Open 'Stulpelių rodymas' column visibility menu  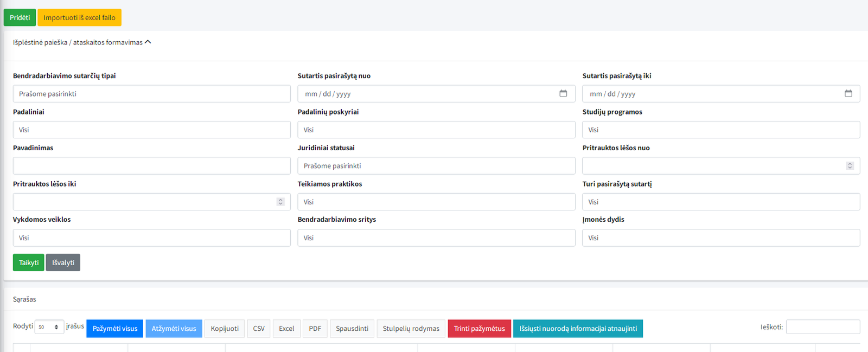tap(411, 329)
